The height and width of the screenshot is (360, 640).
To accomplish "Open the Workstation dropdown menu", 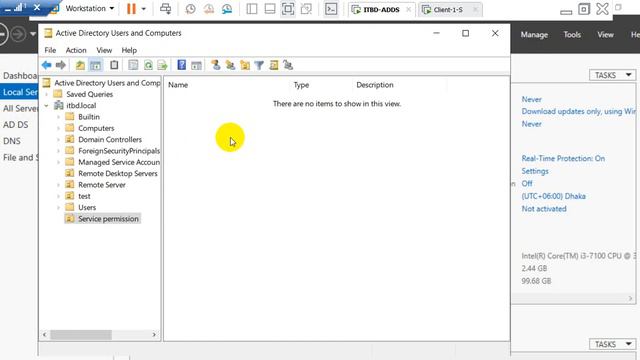I will (x=89, y=8).
